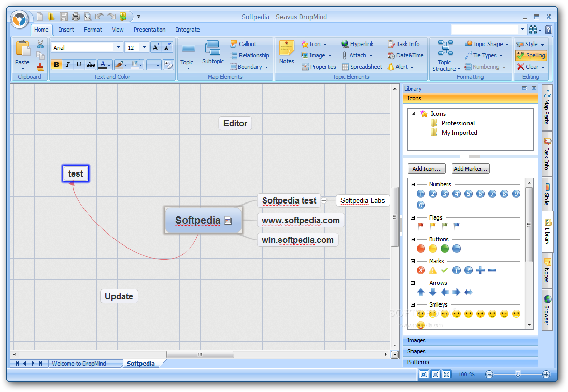Run the Spelling check

click(531, 55)
